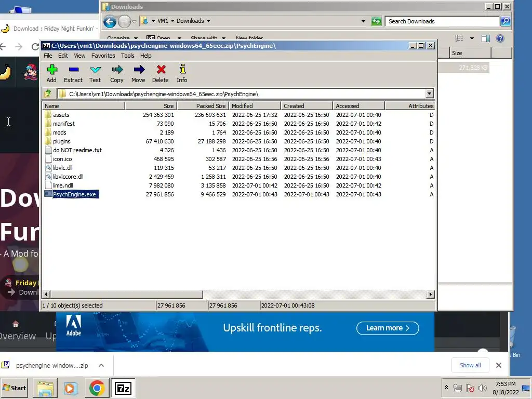Launch Windows Media Player from taskbar
Screen dimensions: 532x399
[x=71, y=388]
